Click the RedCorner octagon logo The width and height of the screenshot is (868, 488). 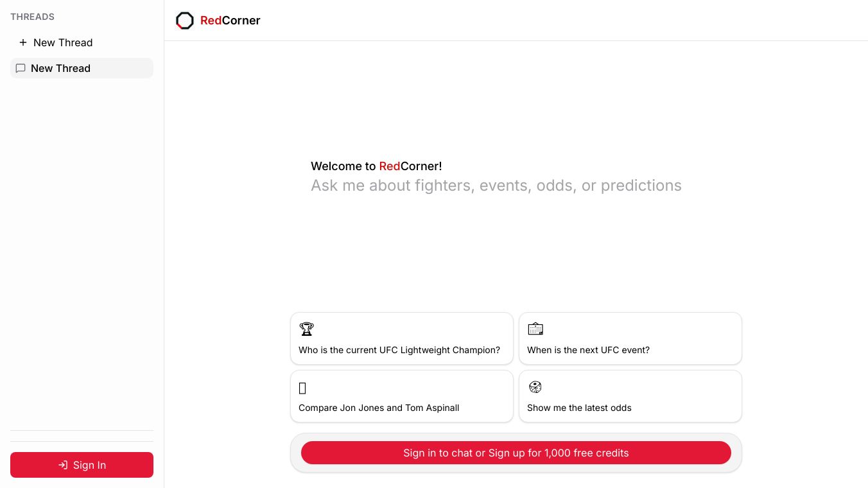coord(185,21)
